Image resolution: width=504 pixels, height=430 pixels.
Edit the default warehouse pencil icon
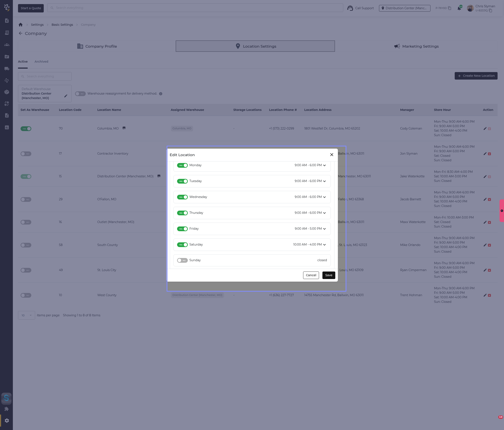click(66, 96)
